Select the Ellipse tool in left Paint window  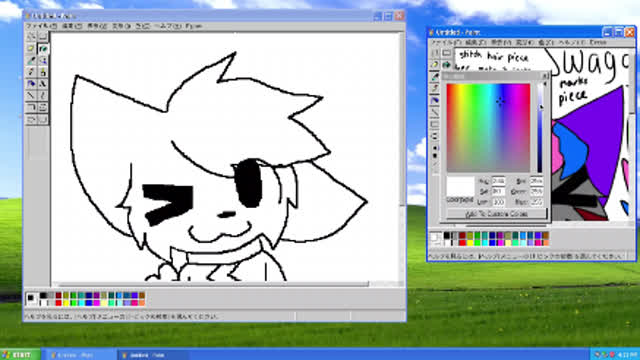point(31,120)
